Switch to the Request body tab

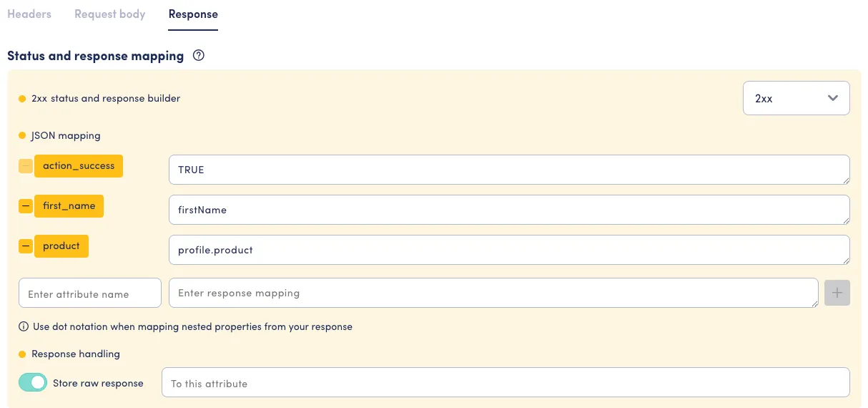110,14
